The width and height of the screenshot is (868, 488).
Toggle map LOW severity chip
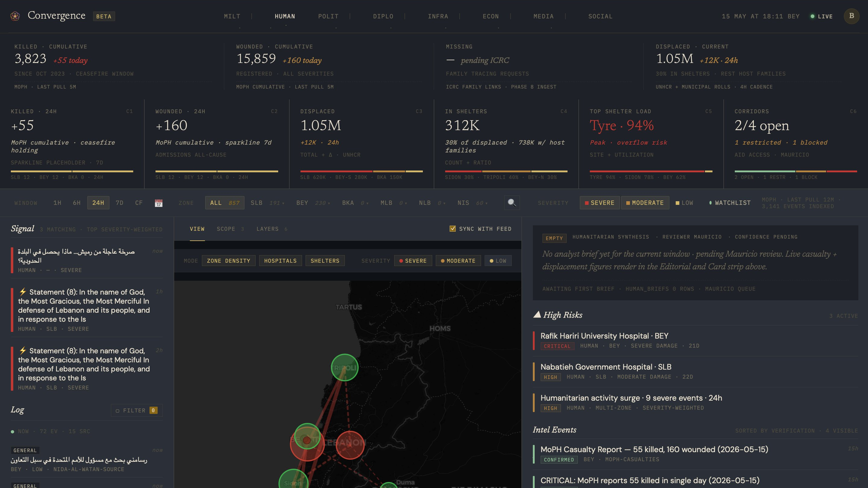pos(498,261)
